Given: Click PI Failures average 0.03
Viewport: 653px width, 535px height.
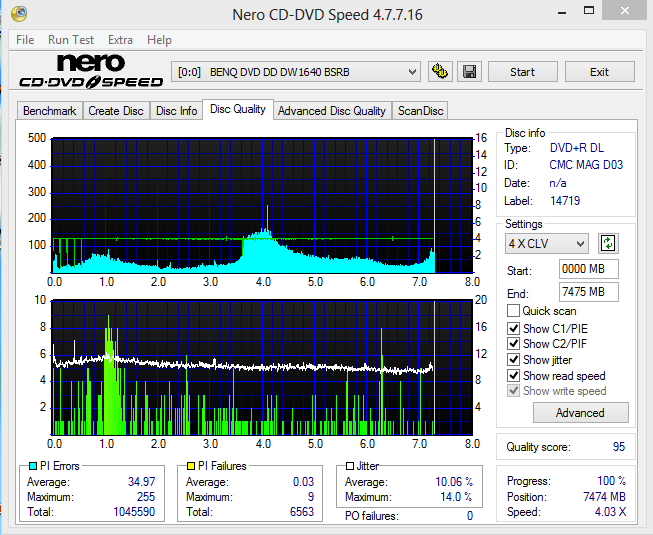Looking at the screenshot, I should [x=303, y=482].
